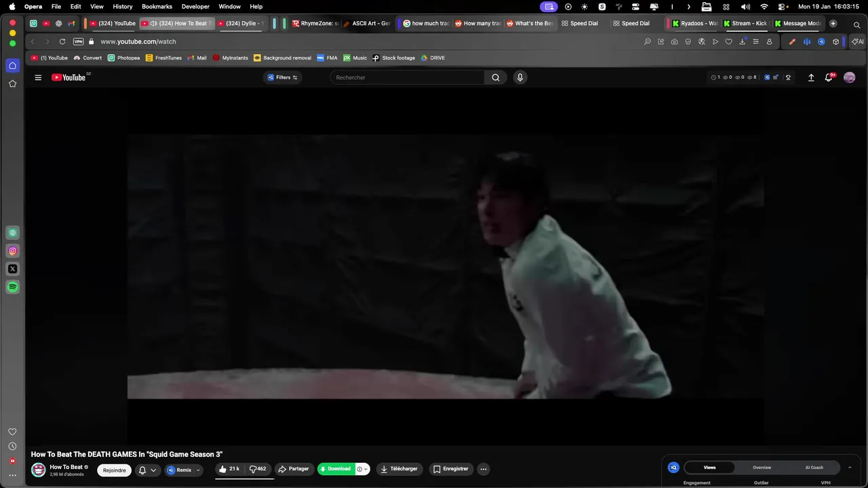868x488 pixels.
Task: Open the Background removal bookmark
Action: coord(282,58)
